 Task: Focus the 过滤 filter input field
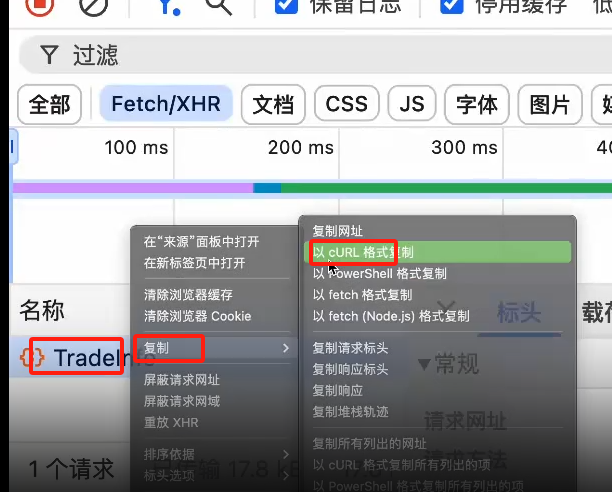click(315, 55)
